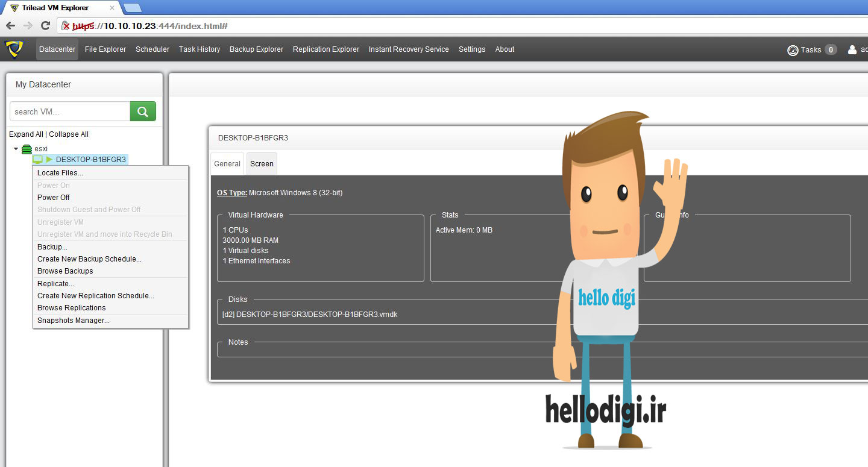Choose Create New Replication Schedule...
This screenshot has height=467, width=868.
[x=110, y=296]
